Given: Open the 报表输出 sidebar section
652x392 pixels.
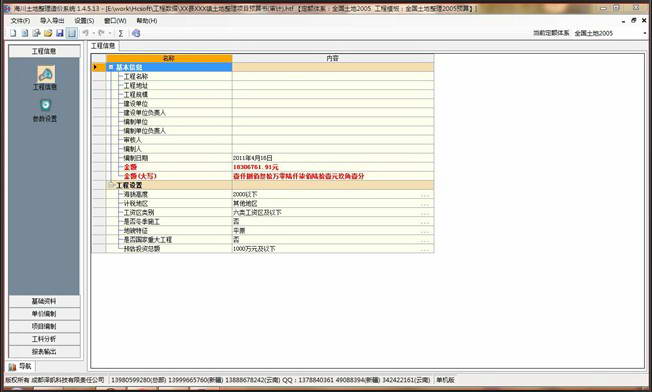Looking at the screenshot, I should (x=44, y=352).
